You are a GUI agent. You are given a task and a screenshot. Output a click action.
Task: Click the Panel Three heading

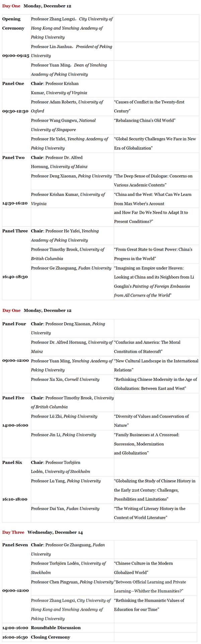[15, 231]
